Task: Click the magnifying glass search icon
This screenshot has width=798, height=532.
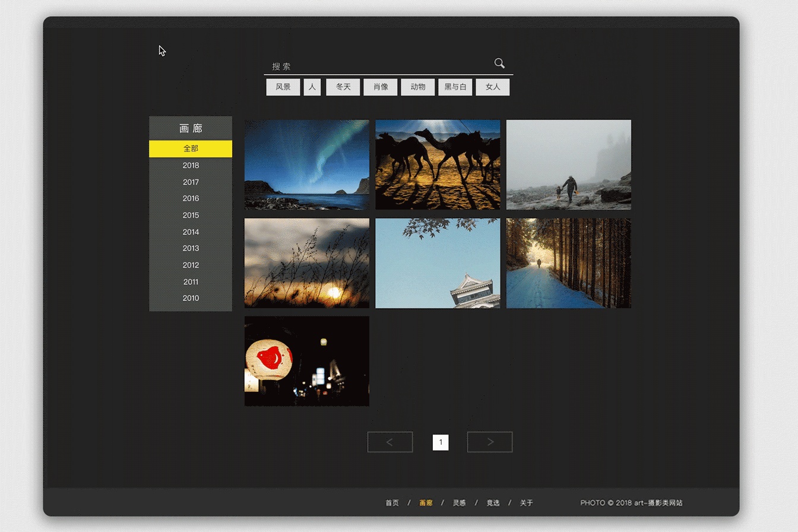Action: pos(499,63)
